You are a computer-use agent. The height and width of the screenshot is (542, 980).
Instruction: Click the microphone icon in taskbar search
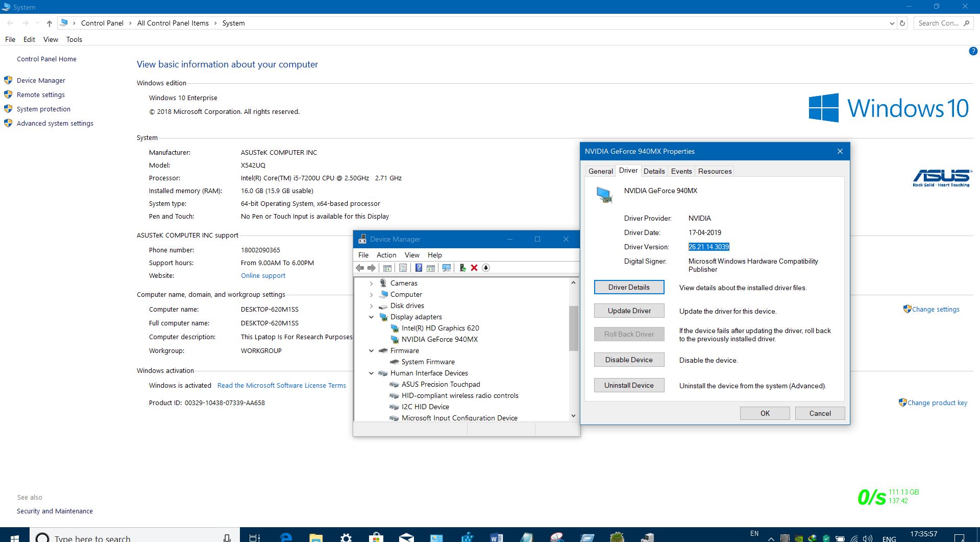coord(227,538)
